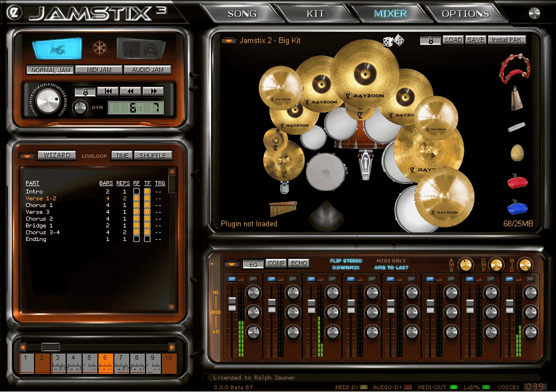
Task: Switch to the SONG tab
Action: click(242, 14)
